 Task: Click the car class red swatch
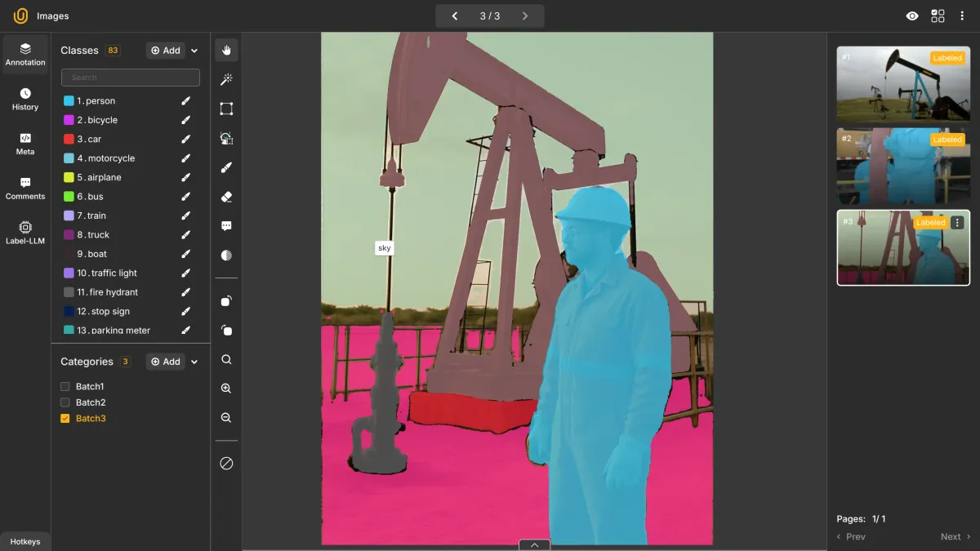[69, 140]
